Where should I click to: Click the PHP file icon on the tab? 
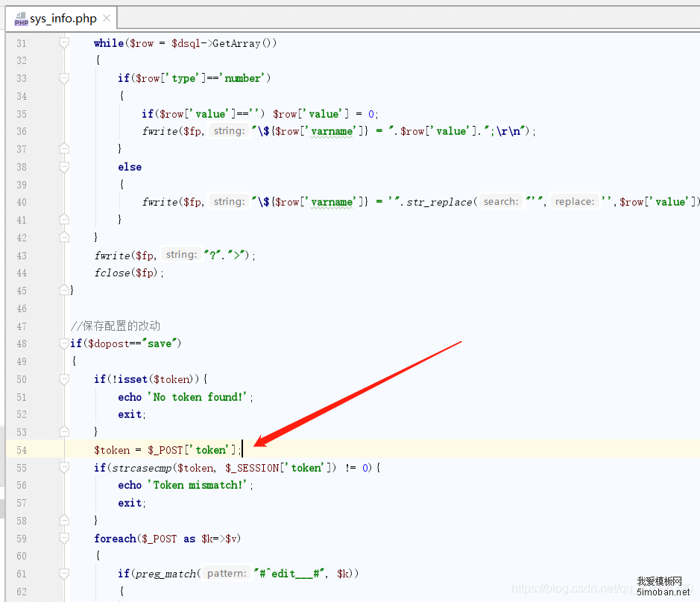(x=21, y=19)
